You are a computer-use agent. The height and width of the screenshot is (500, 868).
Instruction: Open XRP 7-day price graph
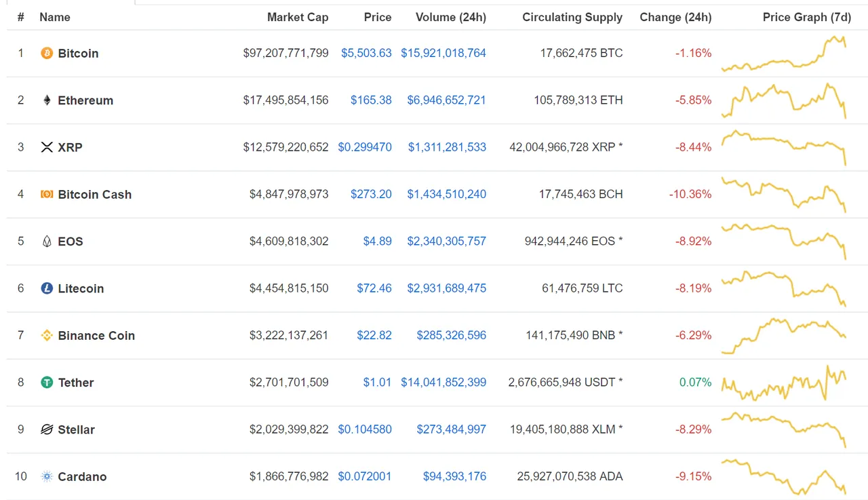(784, 148)
